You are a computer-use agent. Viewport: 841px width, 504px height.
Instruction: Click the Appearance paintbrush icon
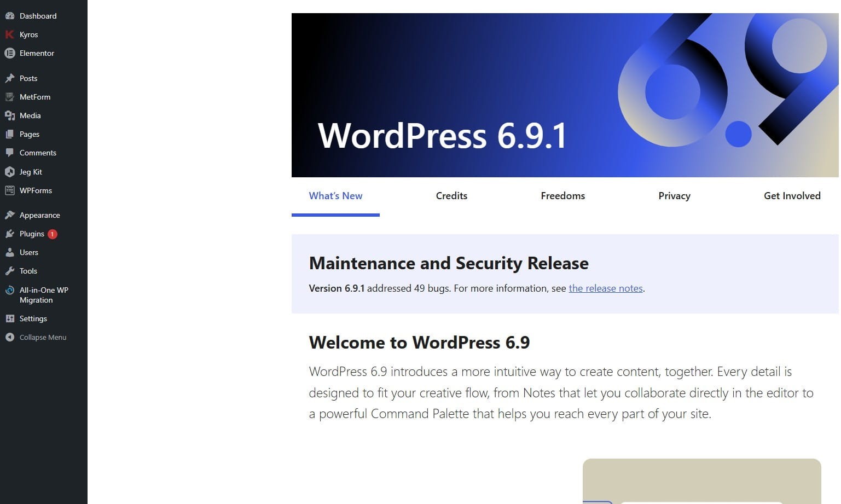coord(9,215)
